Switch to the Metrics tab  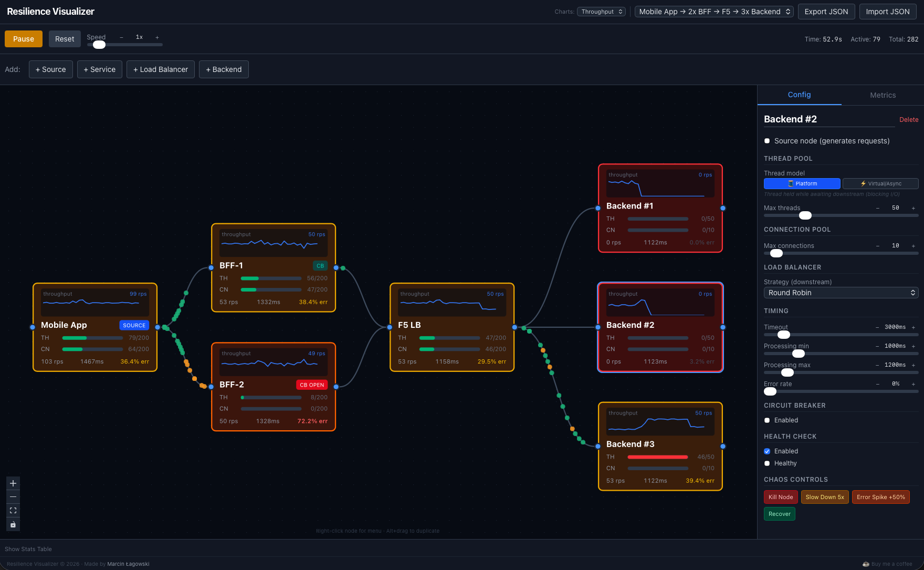[x=883, y=95]
